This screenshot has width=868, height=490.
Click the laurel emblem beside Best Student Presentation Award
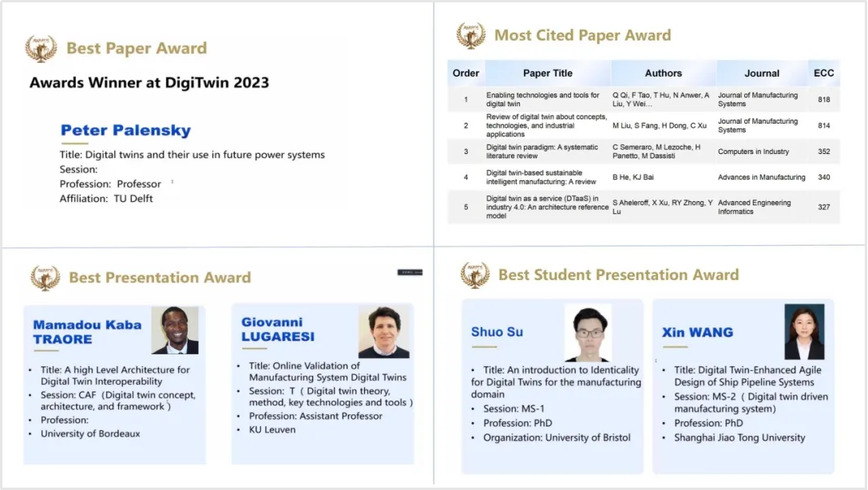click(x=474, y=275)
